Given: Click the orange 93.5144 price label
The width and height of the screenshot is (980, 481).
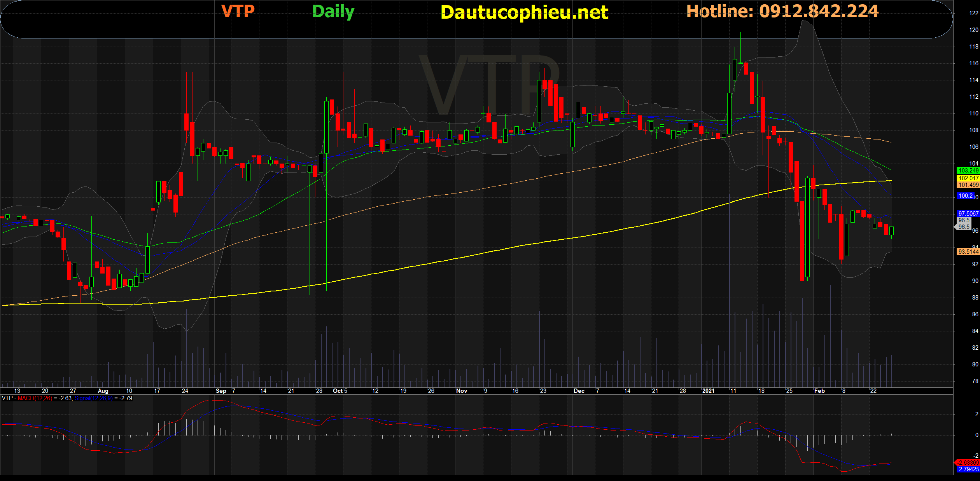Looking at the screenshot, I should click(x=968, y=252).
